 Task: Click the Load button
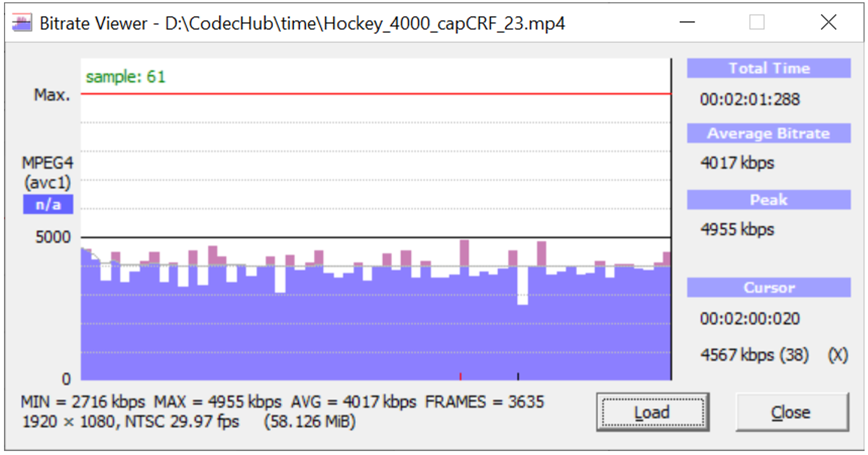coord(652,412)
